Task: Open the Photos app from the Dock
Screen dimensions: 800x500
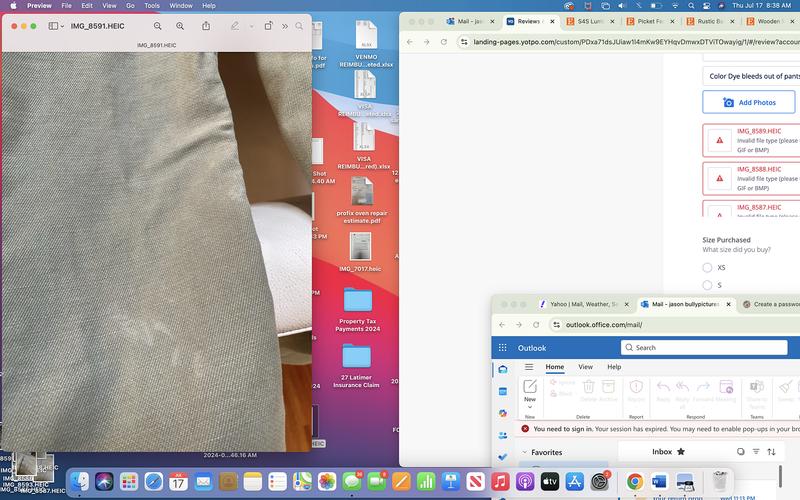Action: (327, 481)
